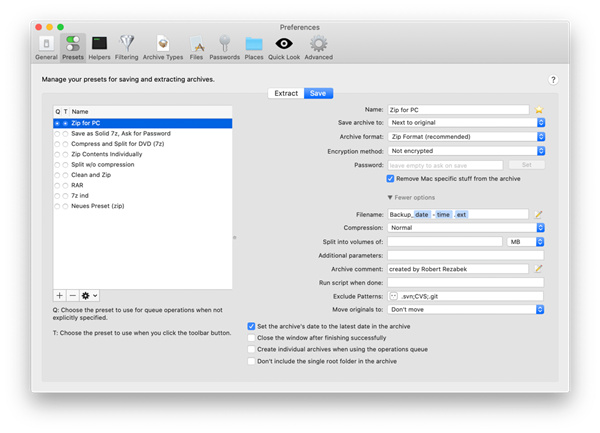Click the Archive comment text field
The height and width of the screenshot is (433, 600).
pos(458,269)
